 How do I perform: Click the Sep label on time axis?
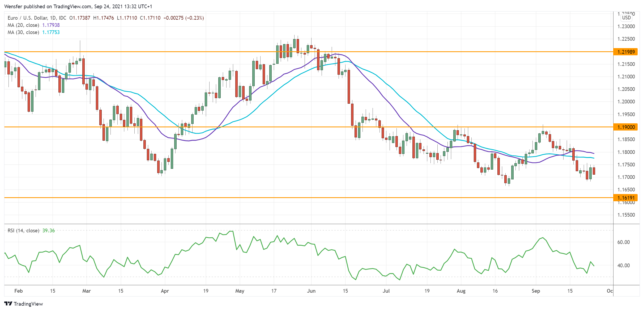pyautogui.click(x=536, y=291)
